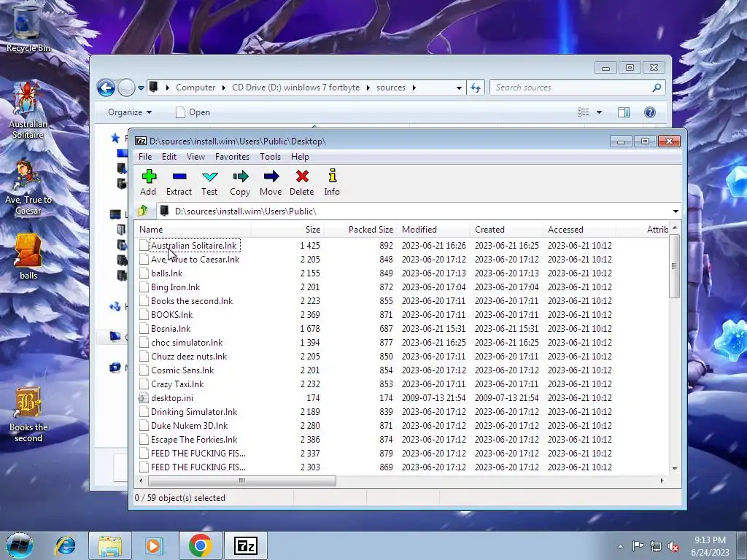Click the Explorer back navigation button

coord(106,87)
